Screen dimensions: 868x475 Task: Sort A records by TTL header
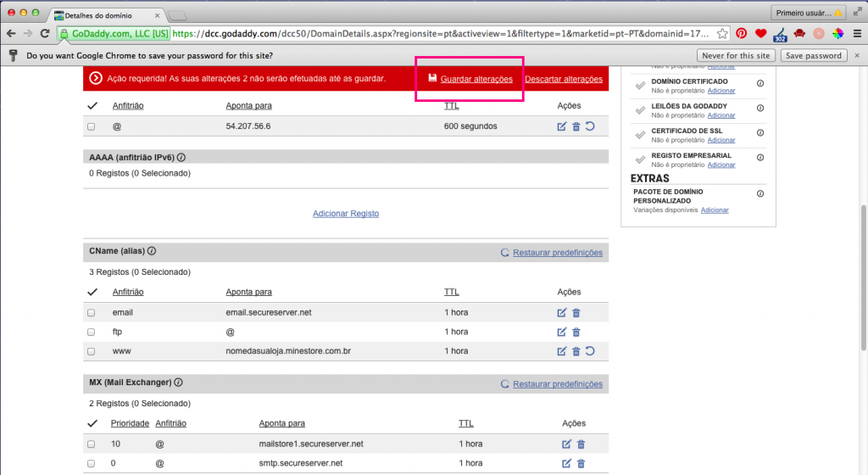(x=451, y=106)
